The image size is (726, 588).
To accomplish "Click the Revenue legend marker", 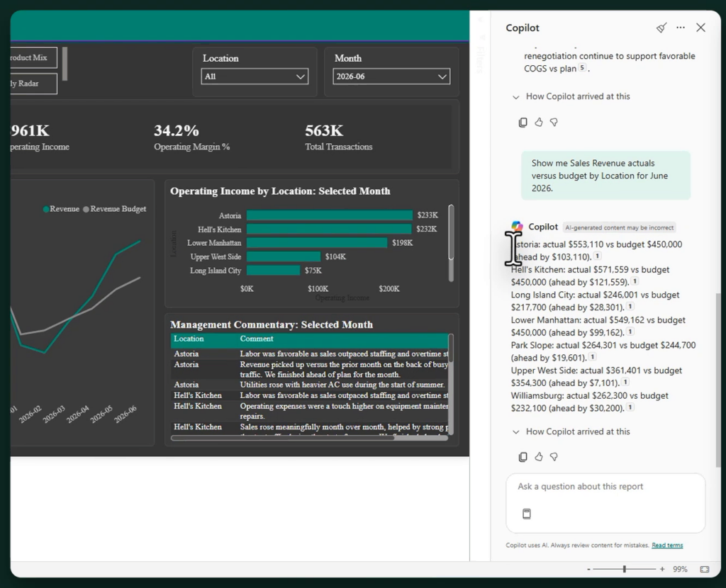I will [x=46, y=209].
